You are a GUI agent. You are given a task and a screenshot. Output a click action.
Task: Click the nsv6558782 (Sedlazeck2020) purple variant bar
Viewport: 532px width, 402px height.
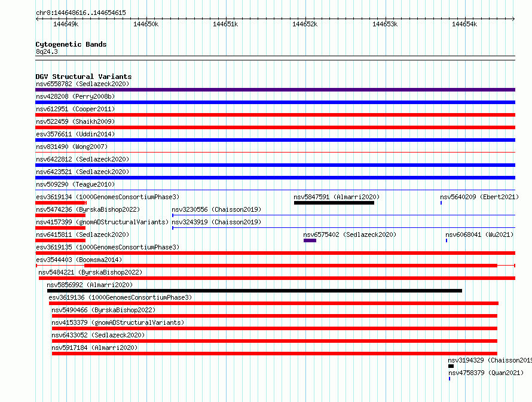tap(275, 90)
